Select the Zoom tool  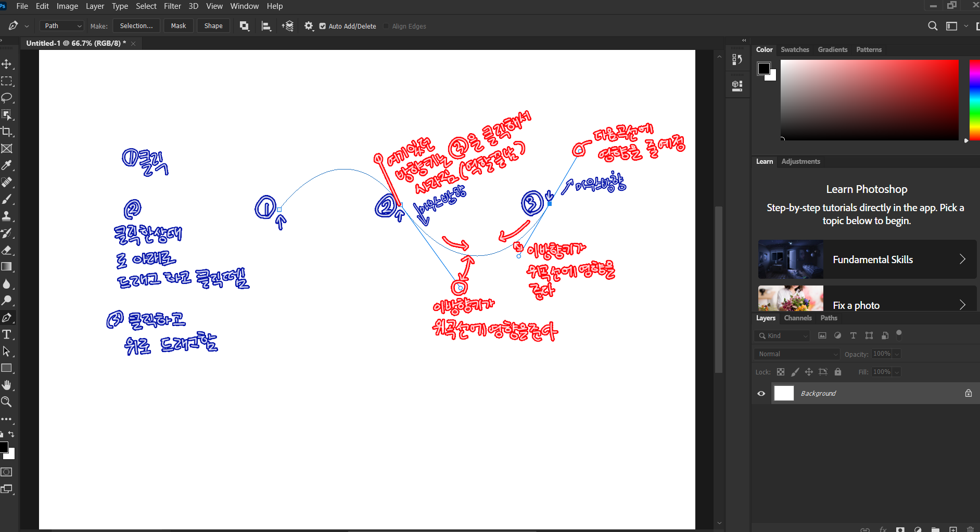pos(7,401)
